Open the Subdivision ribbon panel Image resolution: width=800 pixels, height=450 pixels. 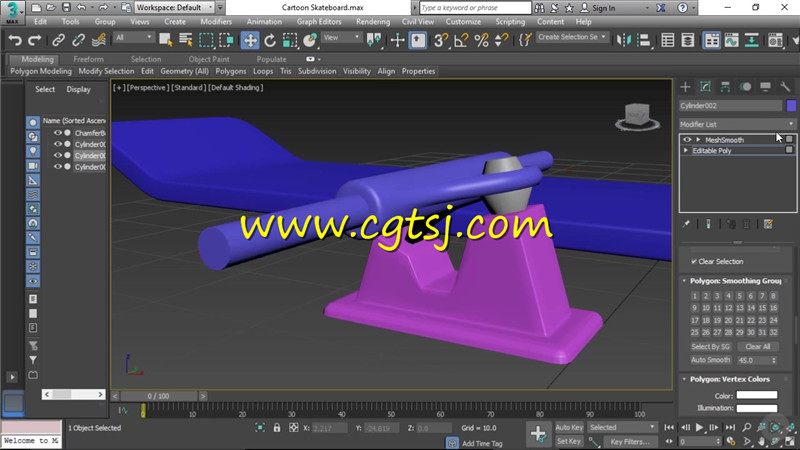coord(317,71)
